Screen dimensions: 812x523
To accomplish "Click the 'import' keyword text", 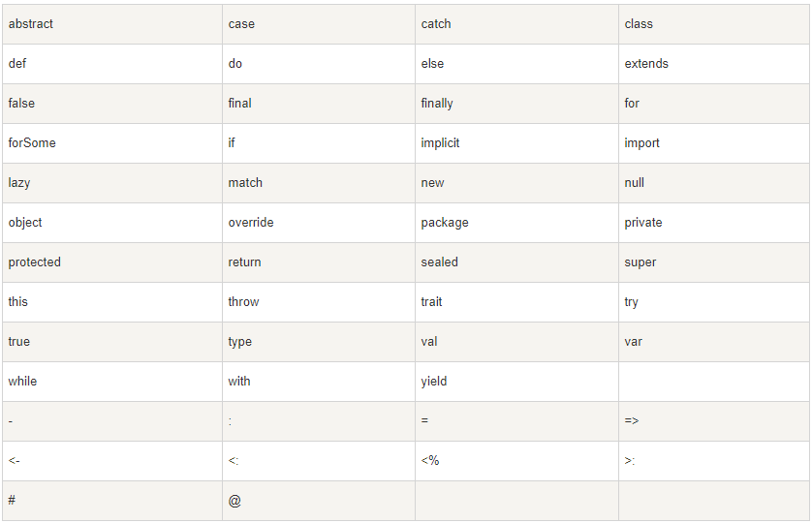I will (x=641, y=143).
